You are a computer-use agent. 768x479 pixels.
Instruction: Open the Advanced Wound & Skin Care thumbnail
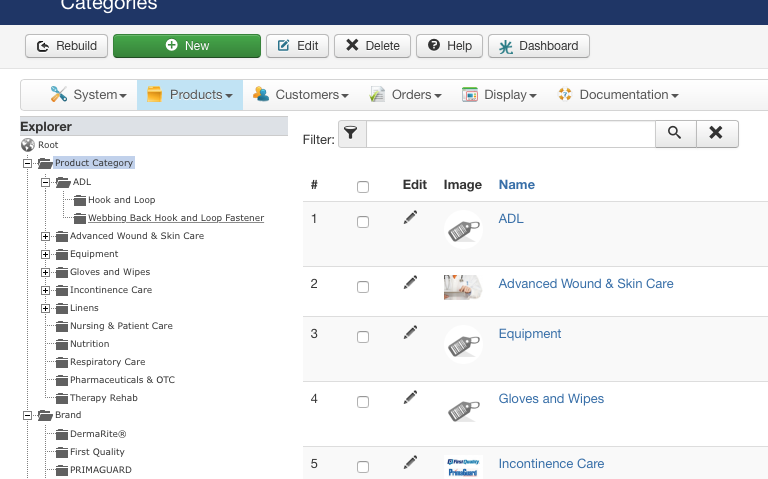click(463, 287)
